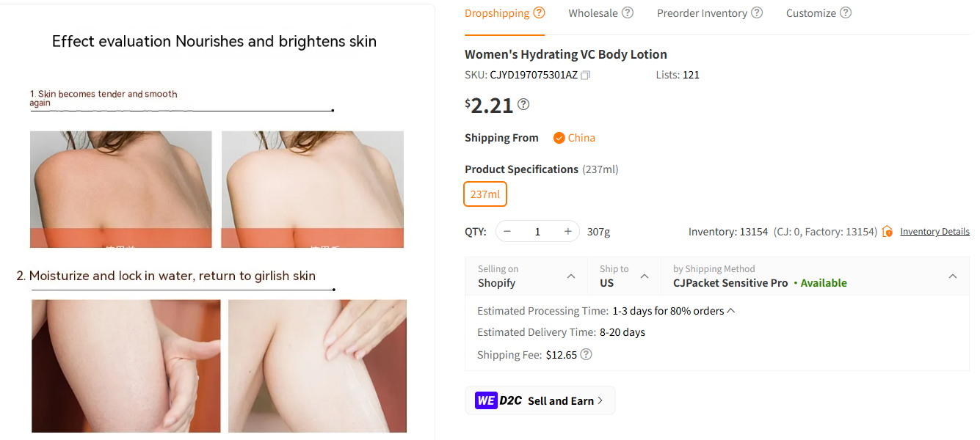The height and width of the screenshot is (440, 980).
Task: Click the Wholesale question mark icon
Action: (x=628, y=12)
